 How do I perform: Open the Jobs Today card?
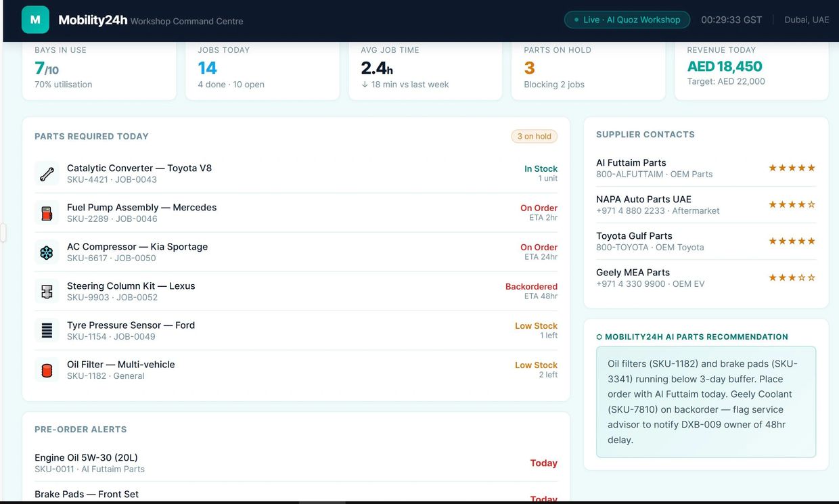[263, 71]
